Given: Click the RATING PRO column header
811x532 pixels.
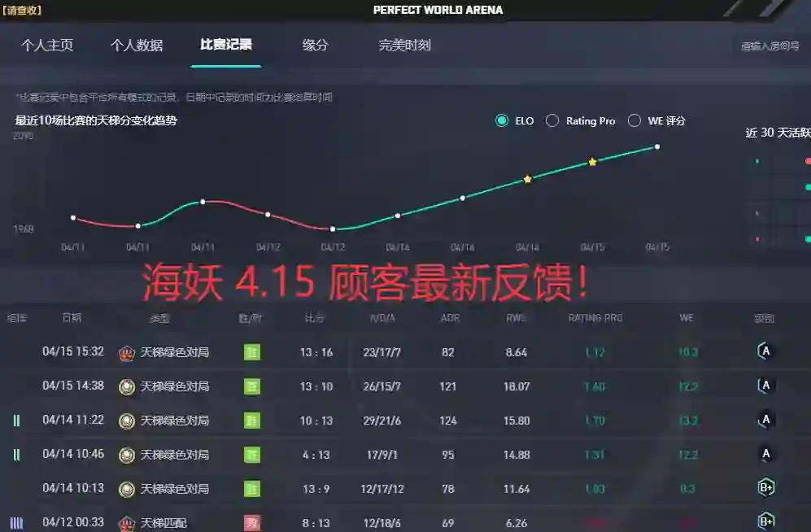Looking at the screenshot, I should coord(595,318).
